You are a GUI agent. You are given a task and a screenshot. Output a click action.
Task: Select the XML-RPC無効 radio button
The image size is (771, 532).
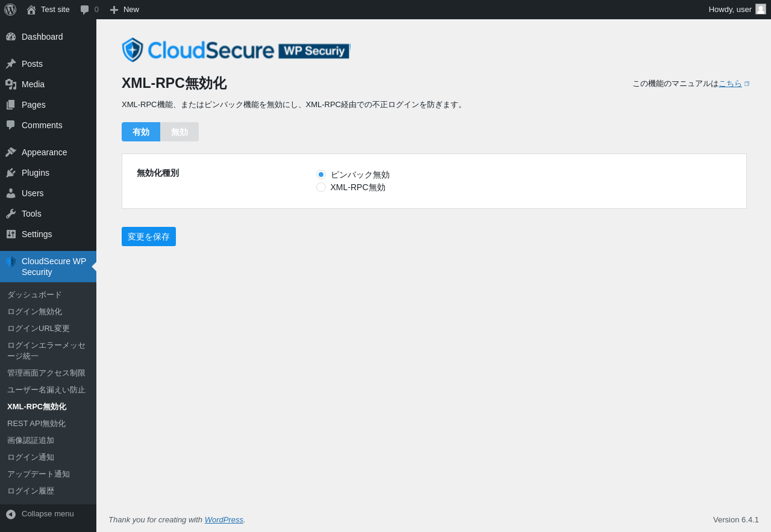tap(321, 187)
